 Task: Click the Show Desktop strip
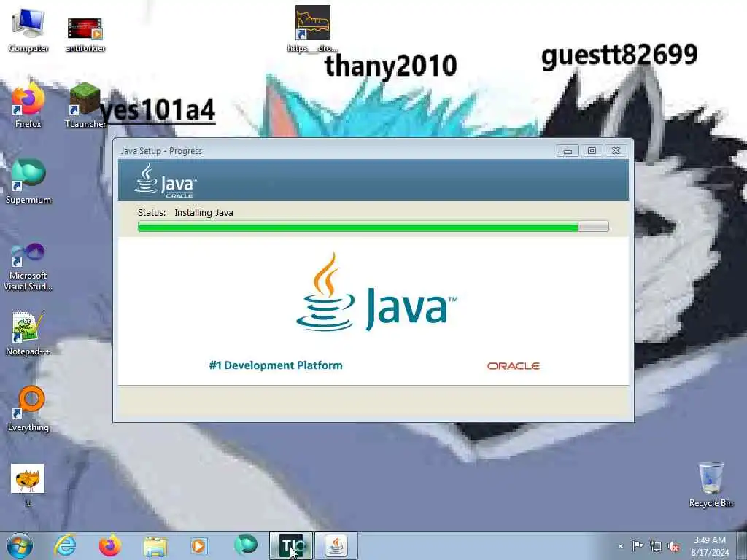pos(742,545)
